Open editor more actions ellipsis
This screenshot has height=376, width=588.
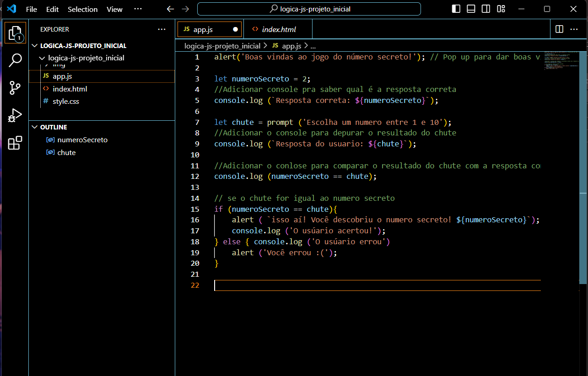tap(574, 29)
